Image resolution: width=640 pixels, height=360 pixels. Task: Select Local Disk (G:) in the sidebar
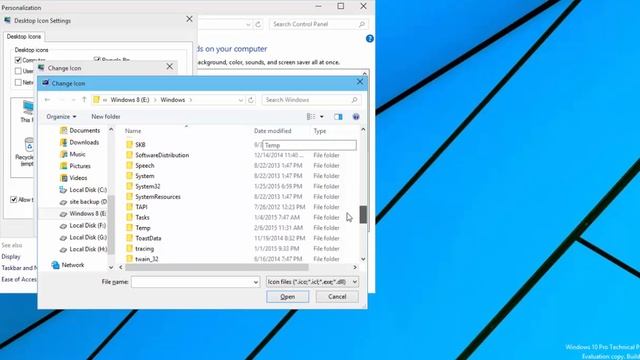[88, 237]
